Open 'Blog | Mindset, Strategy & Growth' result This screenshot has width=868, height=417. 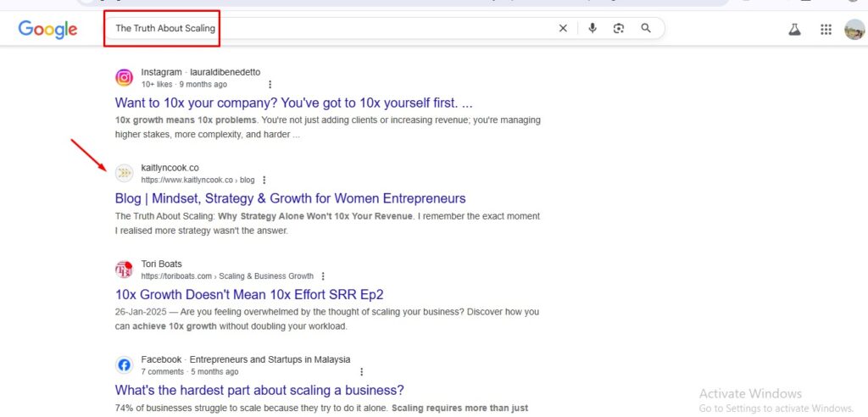[291, 198]
